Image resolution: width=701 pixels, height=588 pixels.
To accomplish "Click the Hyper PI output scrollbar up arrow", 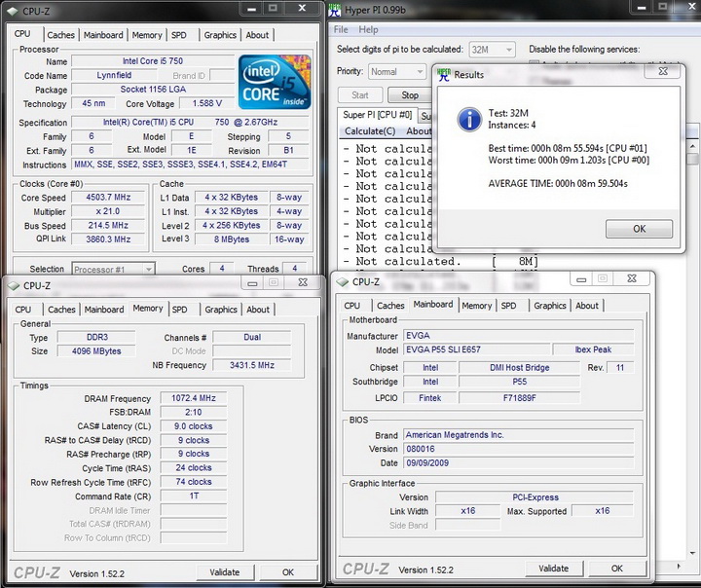I will [692, 146].
